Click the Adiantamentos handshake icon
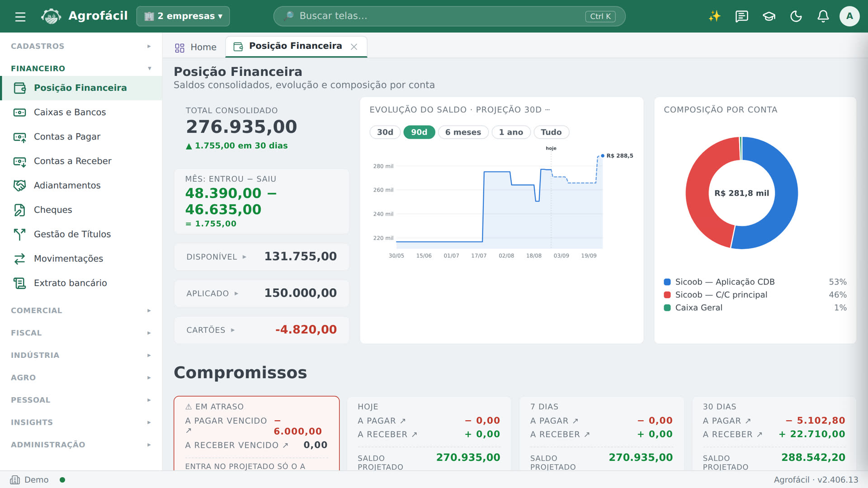The image size is (868, 488). pyautogui.click(x=19, y=185)
